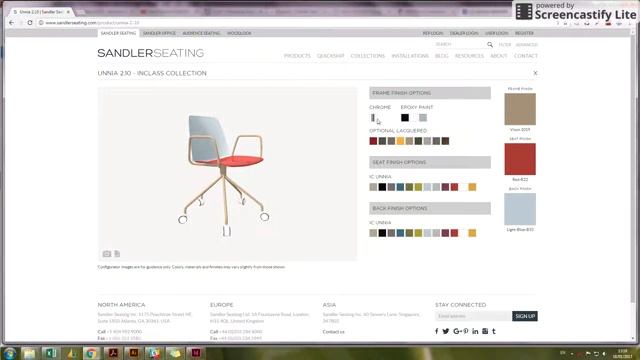Open Adobe InDesign from the taskbar

pos(196,353)
